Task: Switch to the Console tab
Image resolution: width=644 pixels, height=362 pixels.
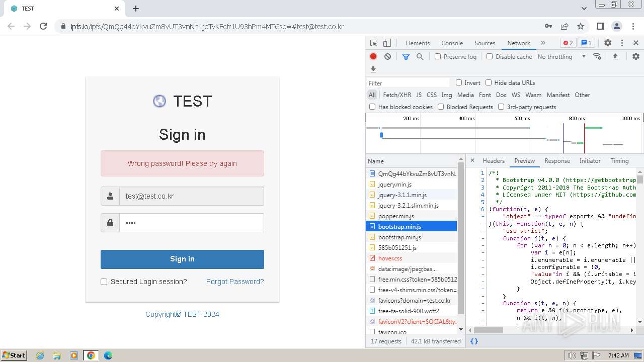Action: pyautogui.click(x=452, y=43)
